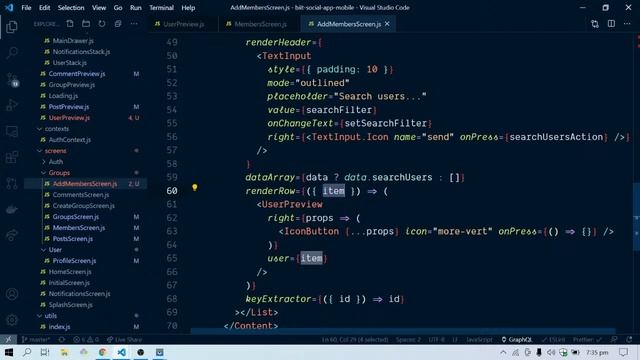Open the Extensions view

click(x=12, y=158)
